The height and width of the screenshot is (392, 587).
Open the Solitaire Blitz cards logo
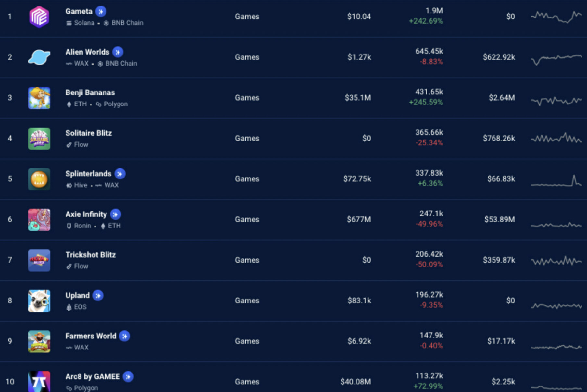[x=39, y=139]
